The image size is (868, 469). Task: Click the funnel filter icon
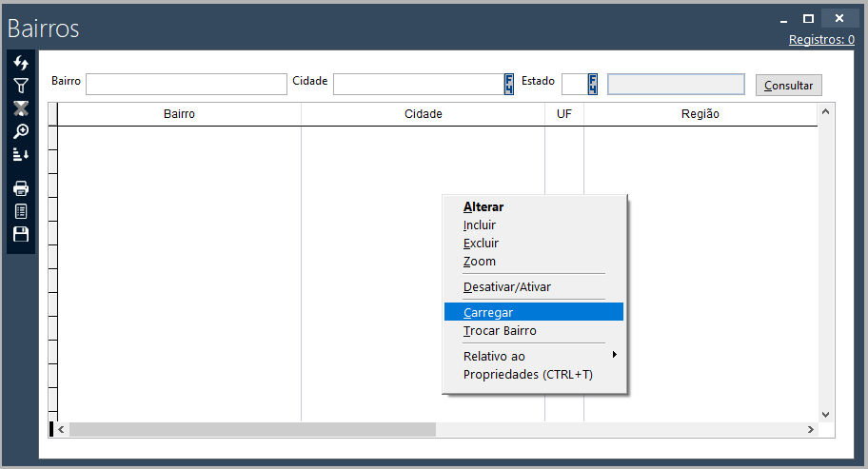21,86
